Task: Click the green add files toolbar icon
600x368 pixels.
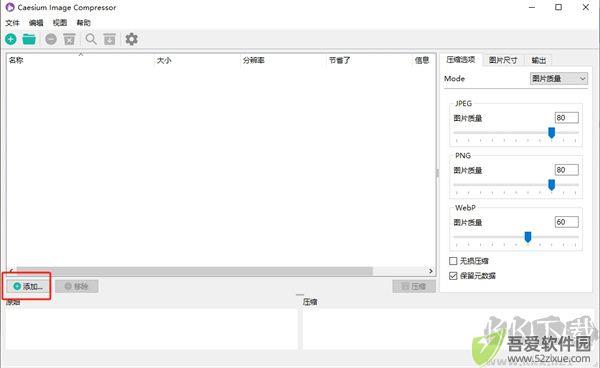Action: (x=11, y=39)
